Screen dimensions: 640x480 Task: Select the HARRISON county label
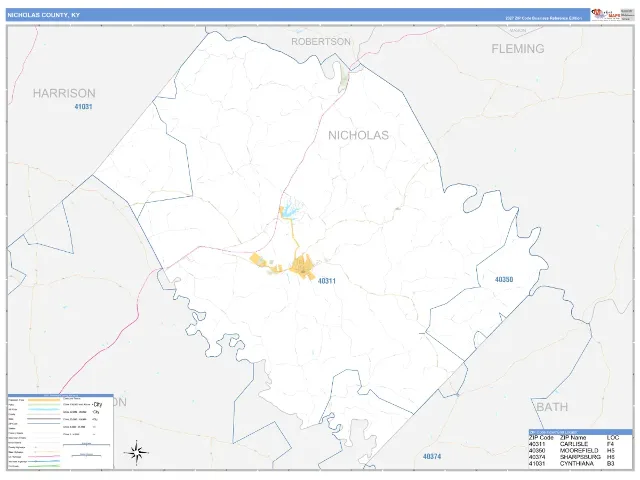coord(64,93)
